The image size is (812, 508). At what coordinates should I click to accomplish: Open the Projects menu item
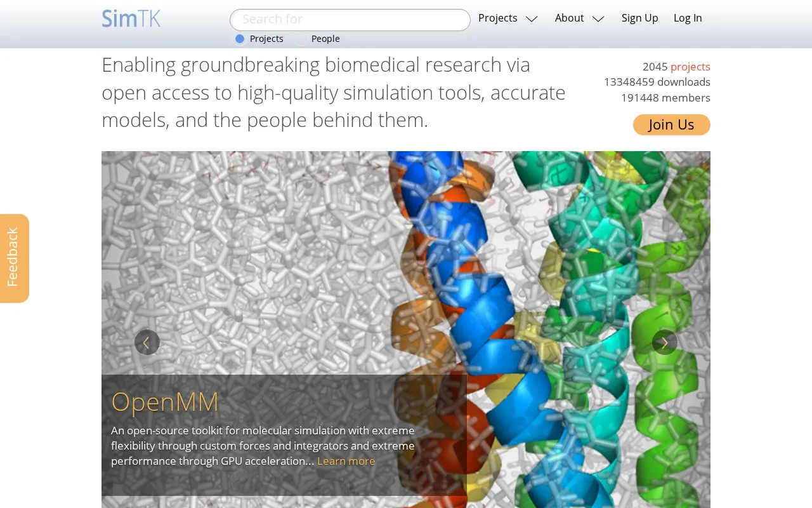(x=498, y=18)
